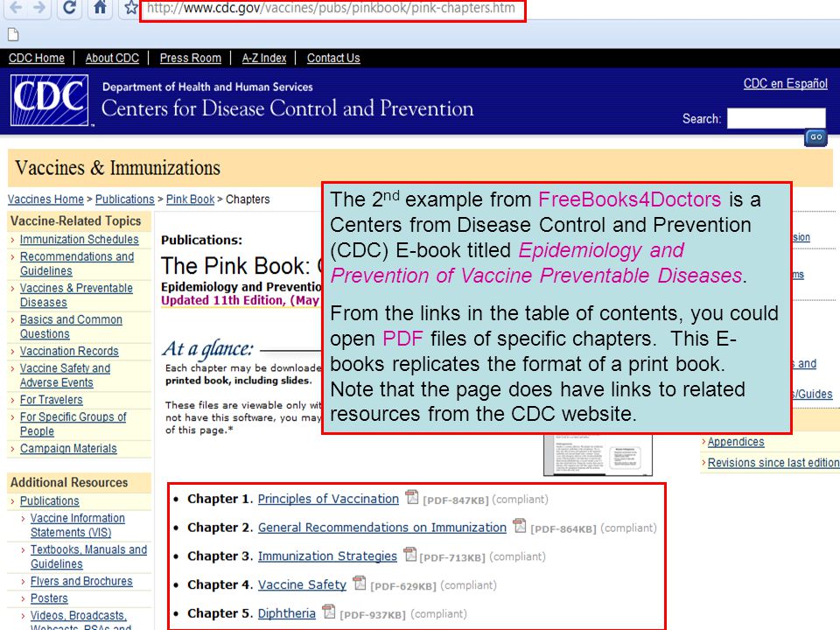Reload the page with the refresh icon
Viewport: 840px width, 630px height.
[x=69, y=8]
